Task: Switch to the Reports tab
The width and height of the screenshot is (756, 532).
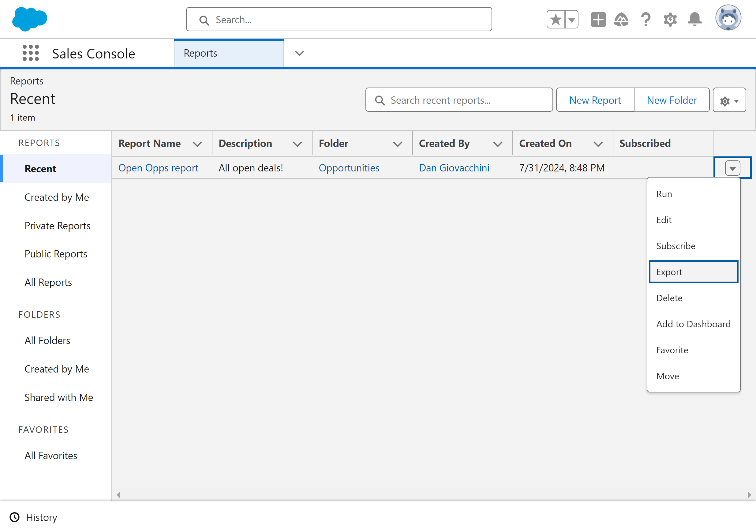Action: coord(229,53)
